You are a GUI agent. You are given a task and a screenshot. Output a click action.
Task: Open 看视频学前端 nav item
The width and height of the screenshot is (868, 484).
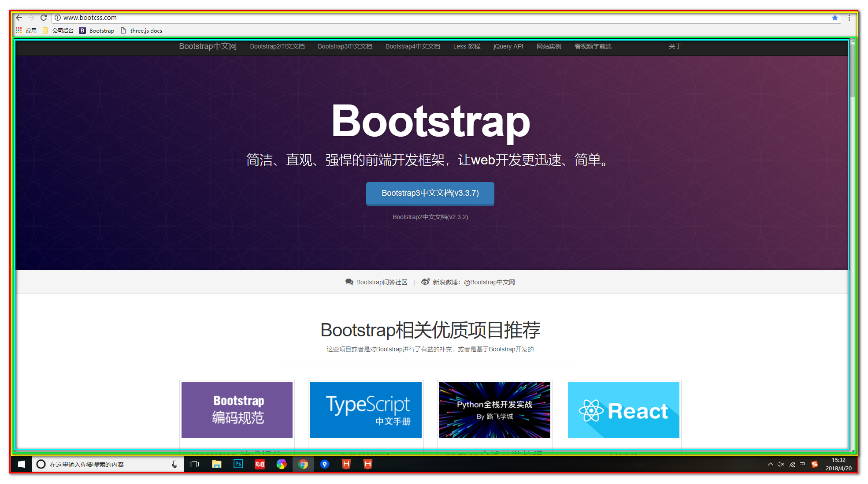click(593, 46)
